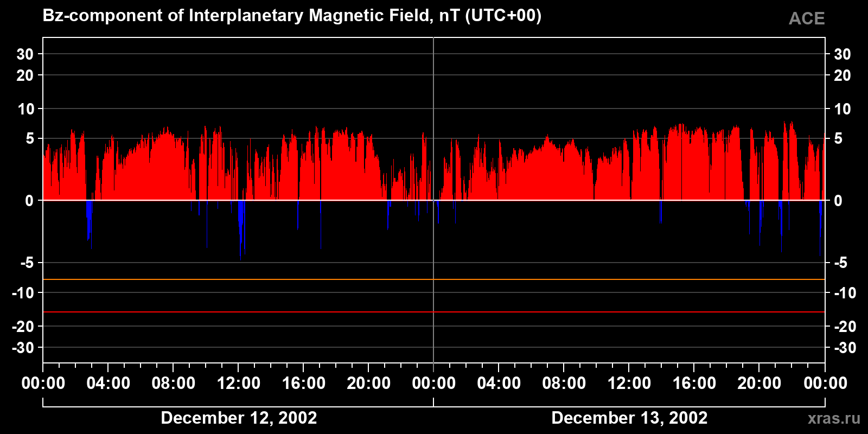868x434 pixels.
Task: Click the left axis value 30
Action: pos(25,54)
